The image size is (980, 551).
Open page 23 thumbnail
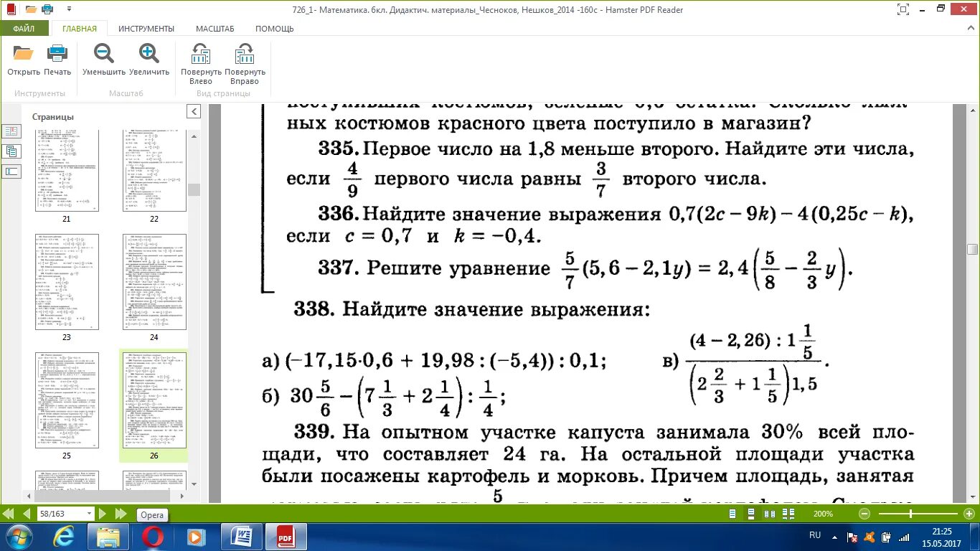tap(67, 281)
